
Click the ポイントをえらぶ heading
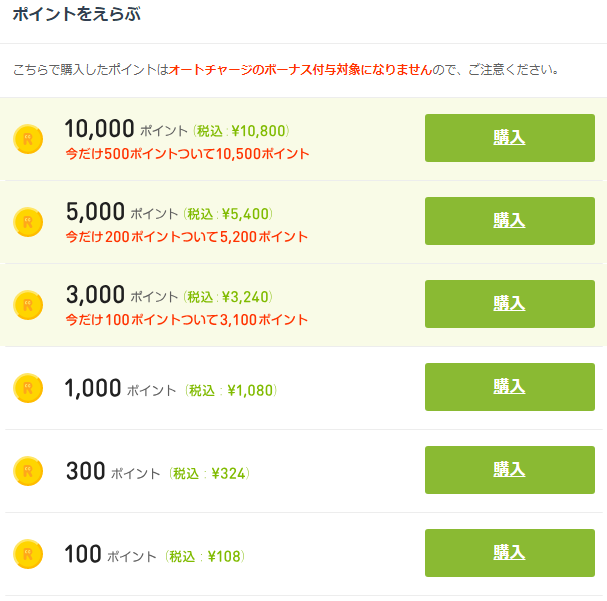[77, 14]
